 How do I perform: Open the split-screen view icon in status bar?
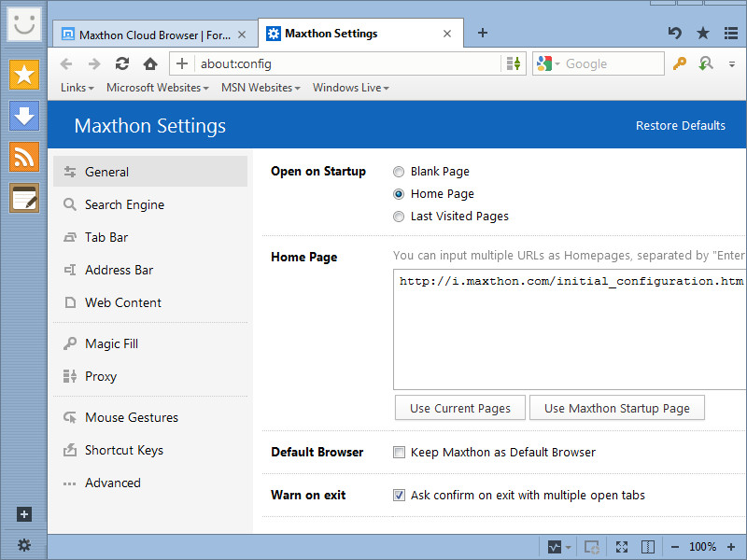tap(648, 547)
